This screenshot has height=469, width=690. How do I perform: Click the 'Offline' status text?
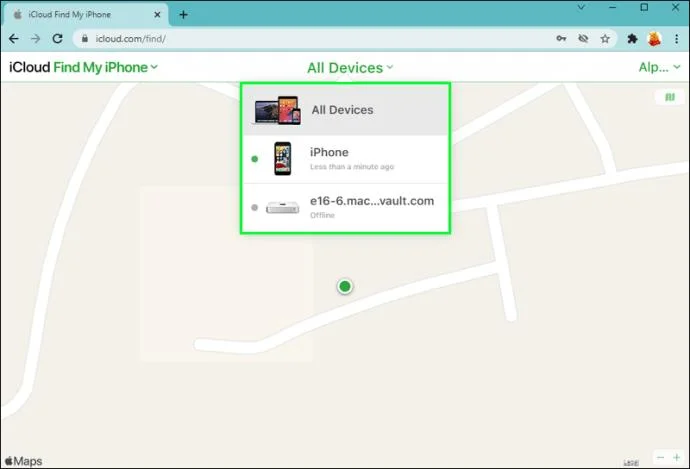pyautogui.click(x=322, y=215)
